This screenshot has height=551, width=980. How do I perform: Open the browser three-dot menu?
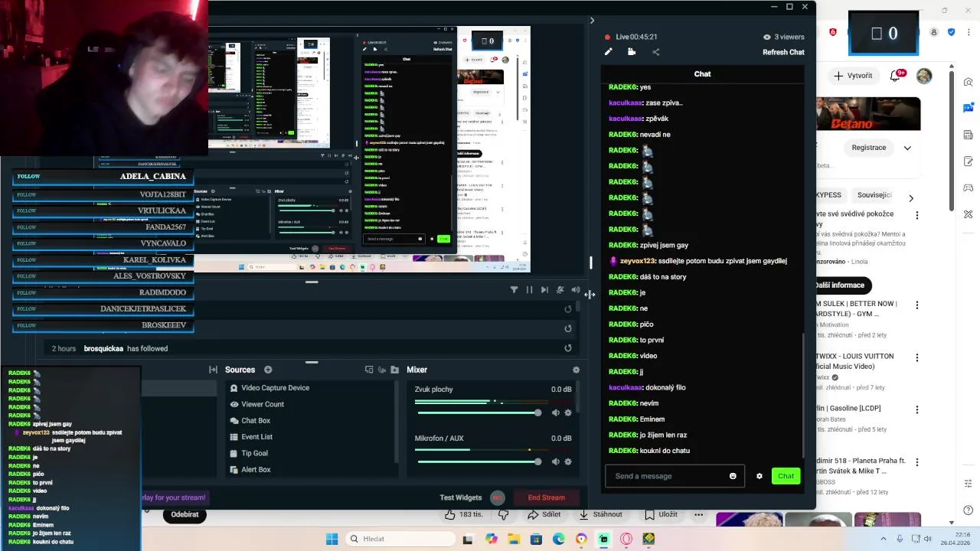(969, 32)
